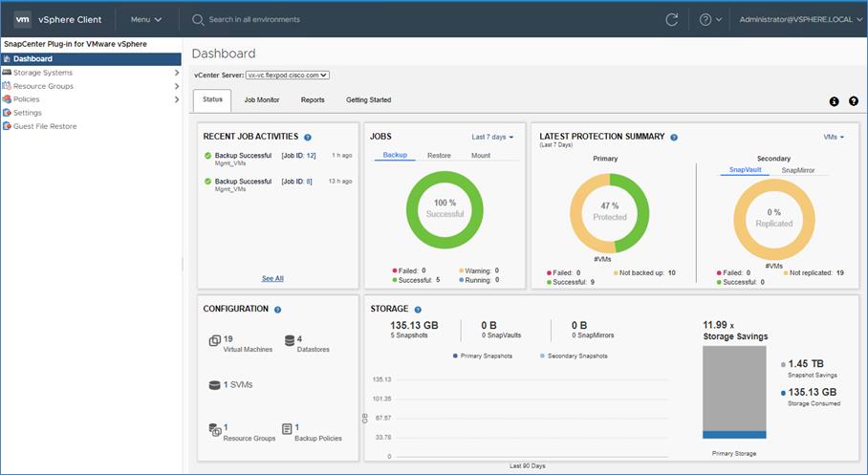868x475 pixels.
Task: Click the search magnifier icon
Action: (198, 20)
